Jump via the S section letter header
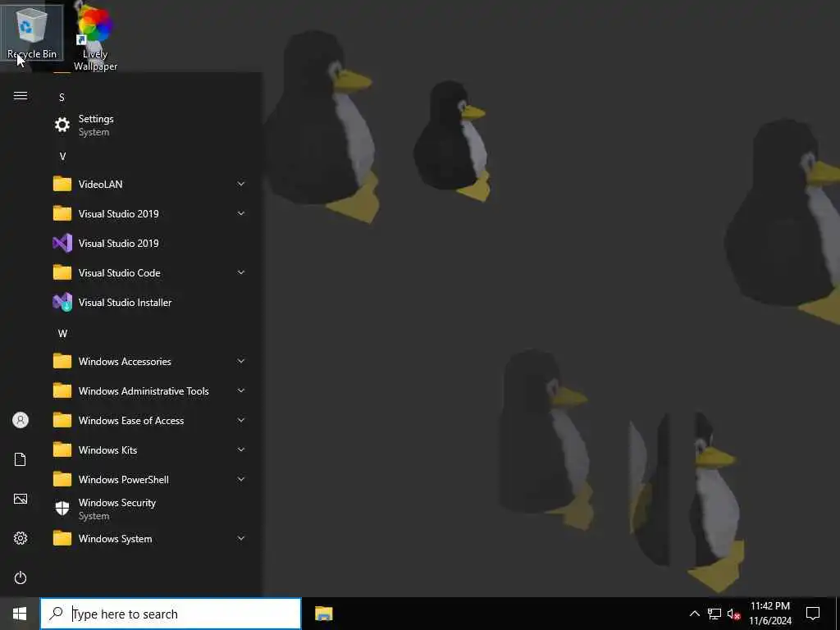 (62, 97)
